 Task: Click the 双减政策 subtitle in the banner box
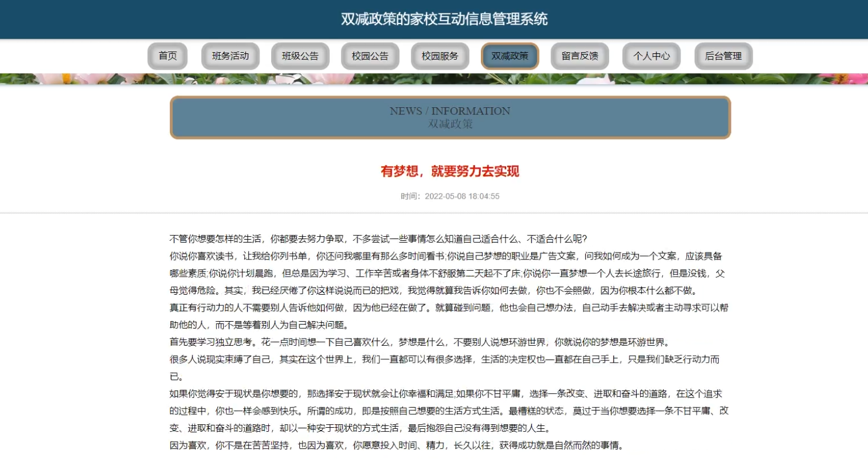point(450,124)
